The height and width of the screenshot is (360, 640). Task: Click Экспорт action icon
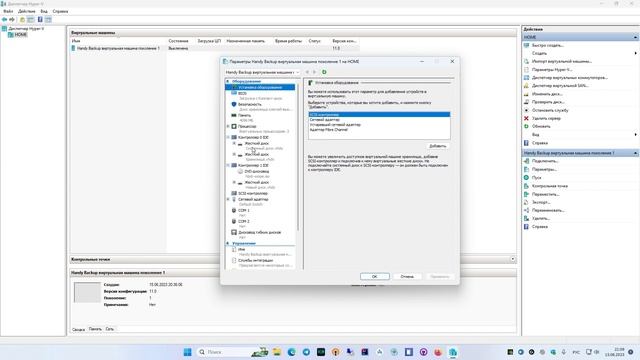tap(527, 202)
